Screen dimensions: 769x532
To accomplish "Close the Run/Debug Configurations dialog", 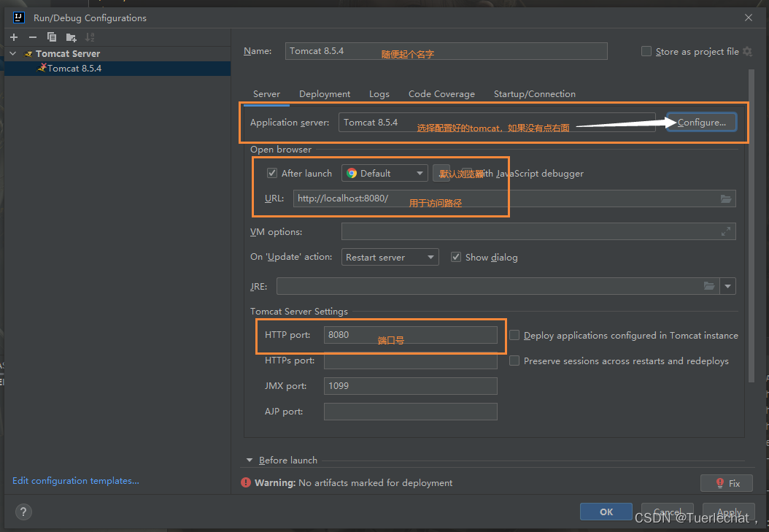I will click(x=749, y=18).
